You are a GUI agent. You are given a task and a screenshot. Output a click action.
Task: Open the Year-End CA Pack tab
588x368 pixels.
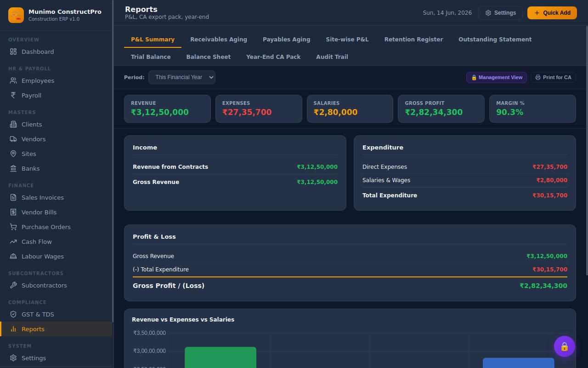click(273, 57)
